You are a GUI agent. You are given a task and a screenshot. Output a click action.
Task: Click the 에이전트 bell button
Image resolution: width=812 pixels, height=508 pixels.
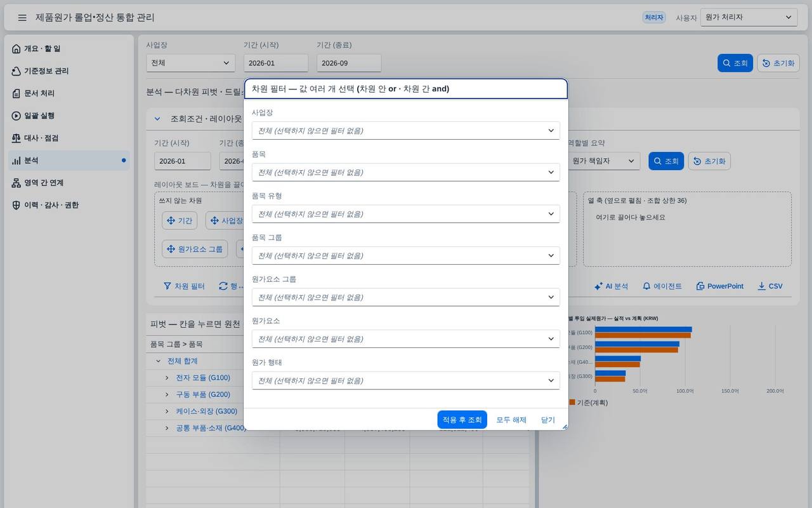pos(662,286)
